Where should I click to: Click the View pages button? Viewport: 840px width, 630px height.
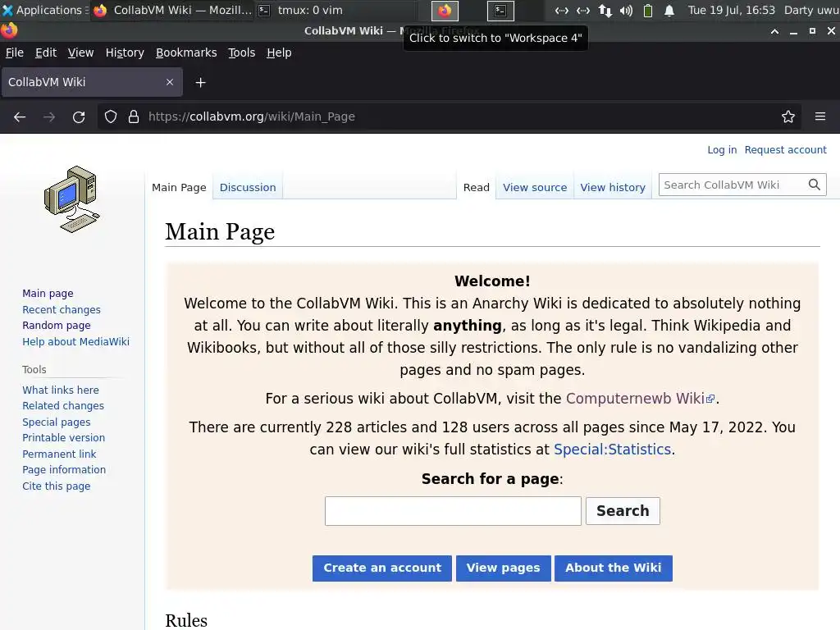click(x=503, y=568)
